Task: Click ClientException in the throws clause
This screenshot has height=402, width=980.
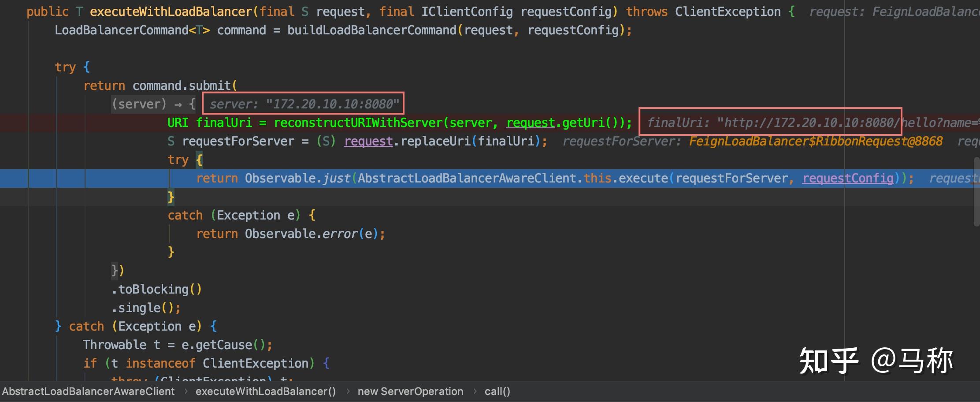Action: click(x=728, y=11)
